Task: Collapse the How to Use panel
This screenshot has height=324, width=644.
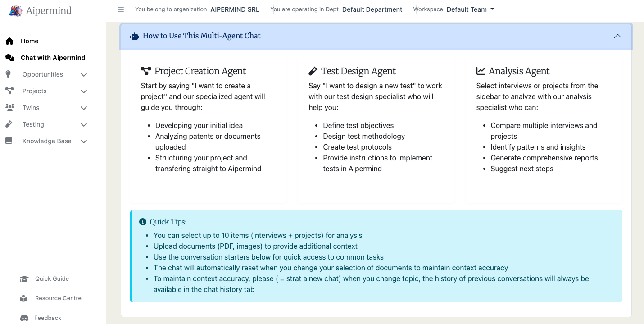Action: (x=617, y=36)
